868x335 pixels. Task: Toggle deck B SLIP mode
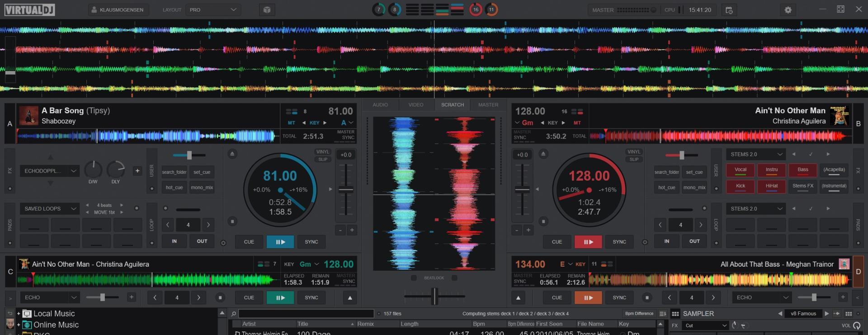coord(634,159)
